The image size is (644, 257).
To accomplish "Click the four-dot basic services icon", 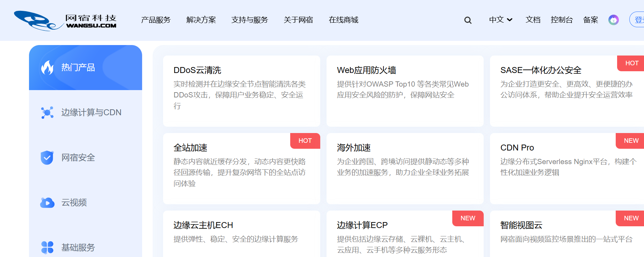I will [47, 247].
